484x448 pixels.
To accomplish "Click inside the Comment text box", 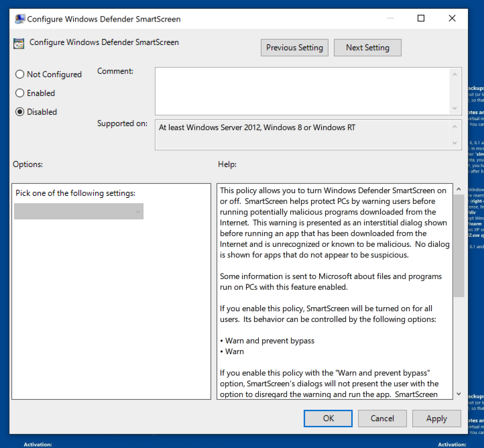I will [x=302, y=91].
